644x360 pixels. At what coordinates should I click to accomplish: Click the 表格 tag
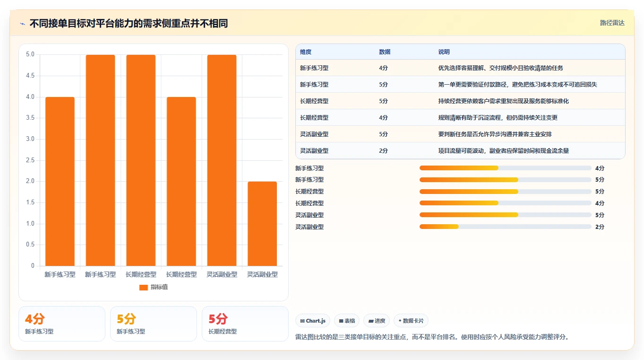coord(347,321)
